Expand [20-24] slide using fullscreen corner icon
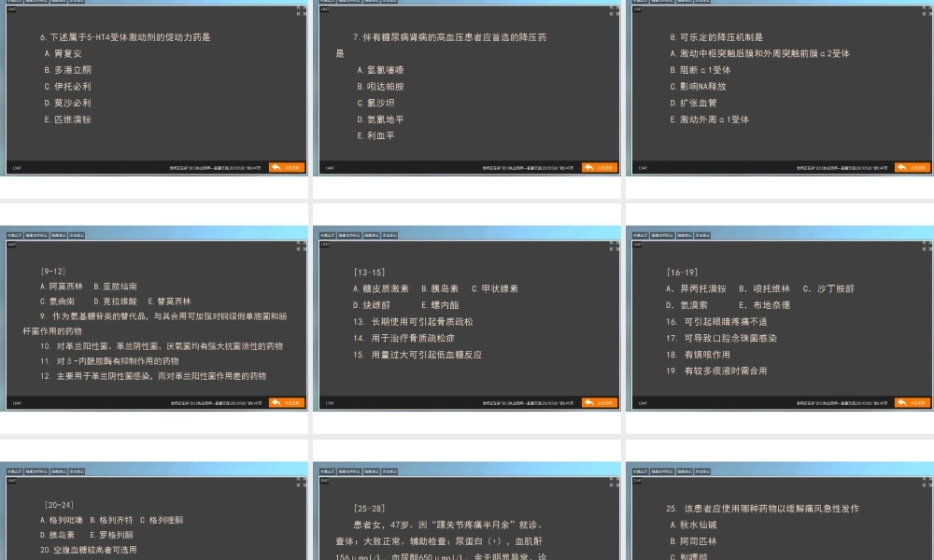Image resolution: width=934 pixels, height=560 pixels. point(301,482)
